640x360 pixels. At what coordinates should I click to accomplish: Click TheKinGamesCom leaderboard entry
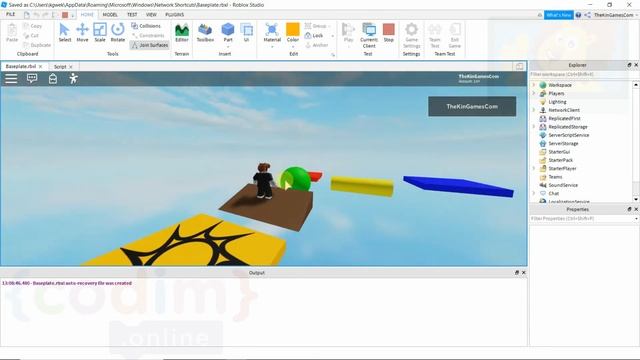(x=472, y=106)
